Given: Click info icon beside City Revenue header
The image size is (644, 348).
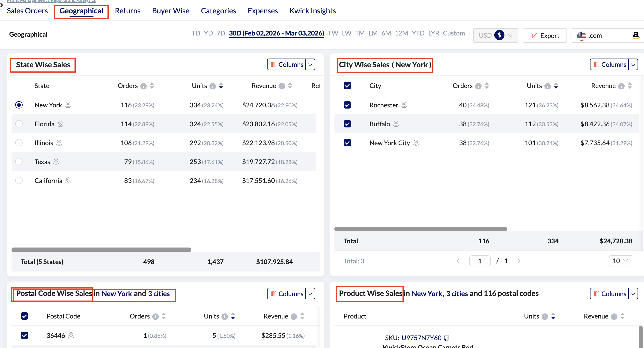Looking at the screenshot, I should click(621, 86).
